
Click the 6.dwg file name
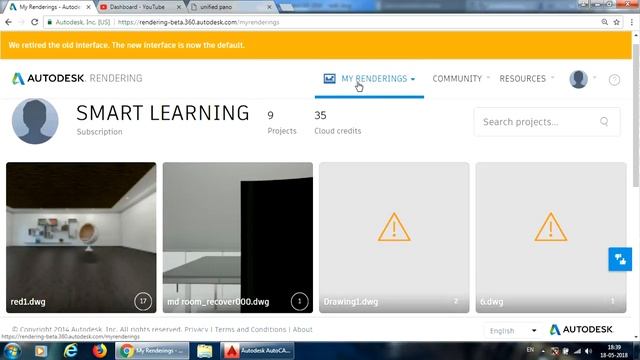point(491,302)
